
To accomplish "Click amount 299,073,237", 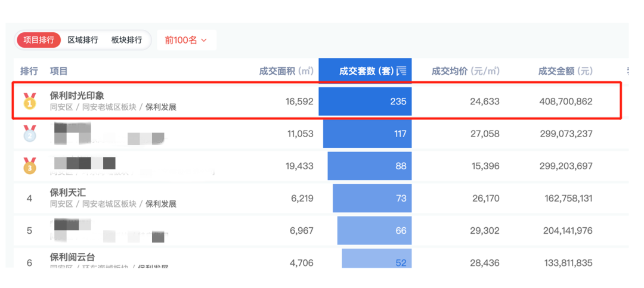I will tap(565, 134).
